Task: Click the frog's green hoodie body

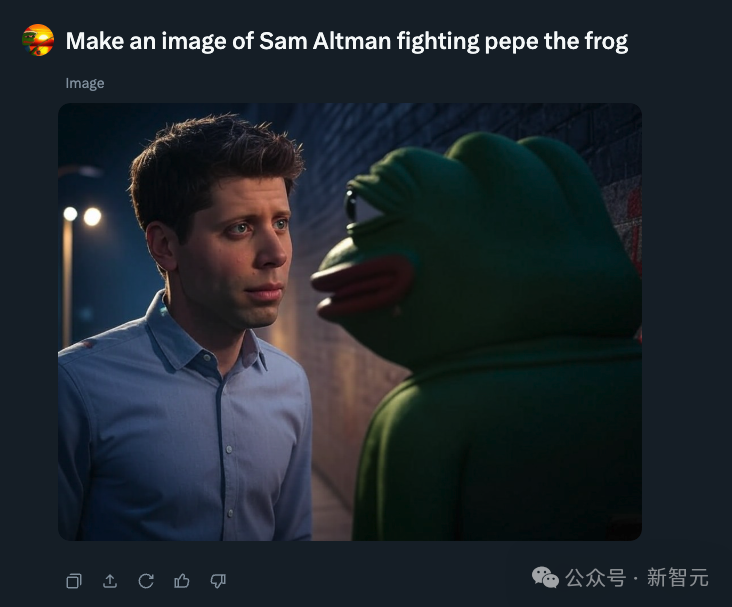Action: point(497,448)
